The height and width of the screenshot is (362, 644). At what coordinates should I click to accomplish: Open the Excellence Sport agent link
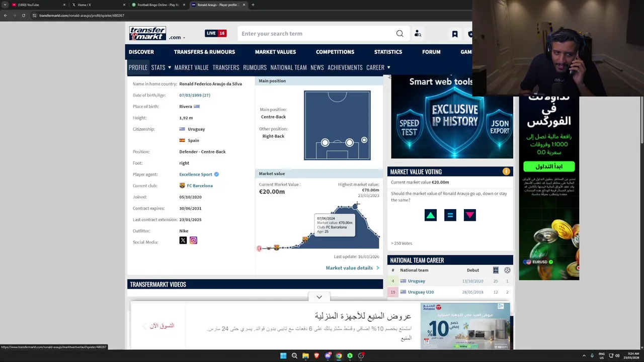point(196,174)
